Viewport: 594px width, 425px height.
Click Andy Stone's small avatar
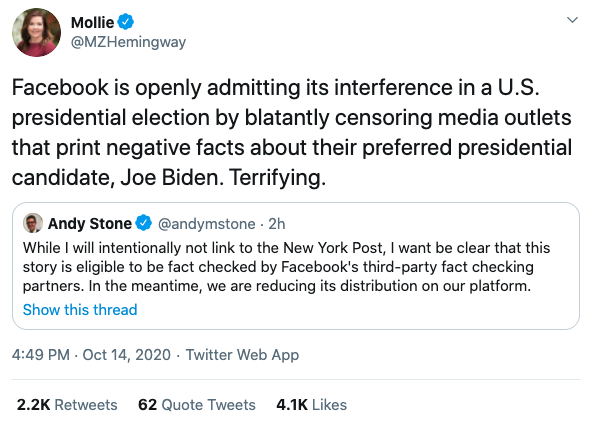click(33, 223)
